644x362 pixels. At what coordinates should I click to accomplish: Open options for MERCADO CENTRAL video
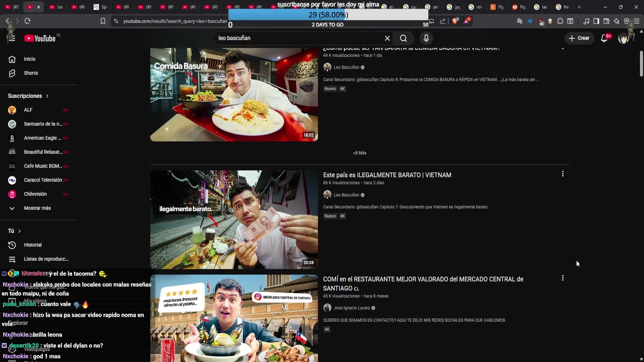pyautogui.click(x=562, y=278)
